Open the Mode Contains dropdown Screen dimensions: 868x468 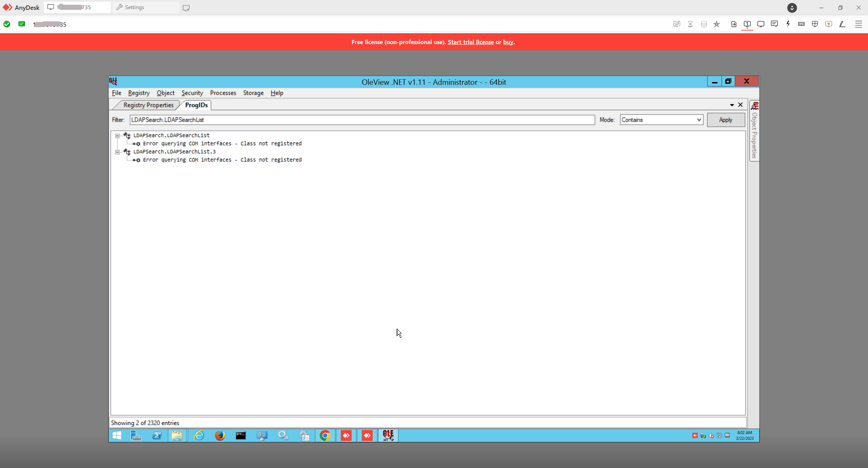click(x=661, y=120)
